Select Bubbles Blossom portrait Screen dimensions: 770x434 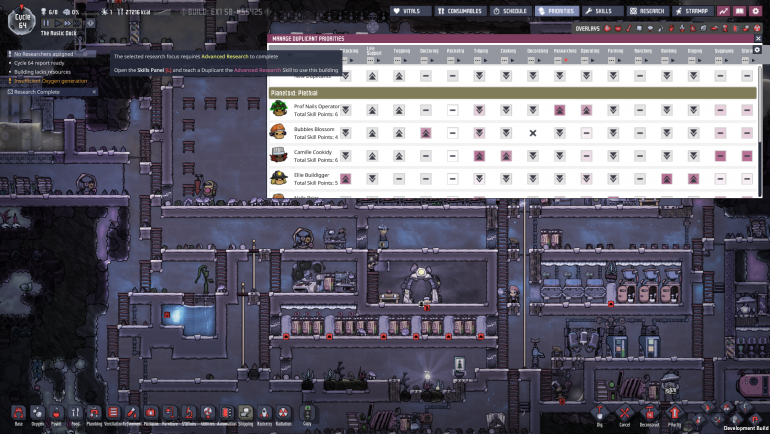pyautogui.click(x=278, y=132)
